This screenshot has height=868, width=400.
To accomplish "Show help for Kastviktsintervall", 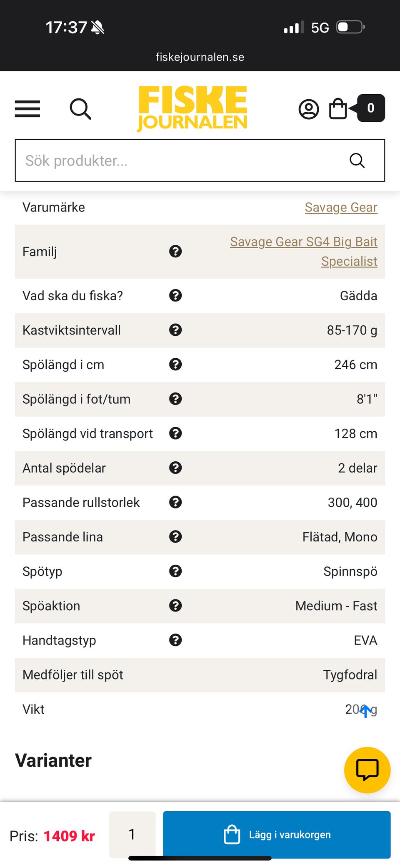I will pos(175,330).
